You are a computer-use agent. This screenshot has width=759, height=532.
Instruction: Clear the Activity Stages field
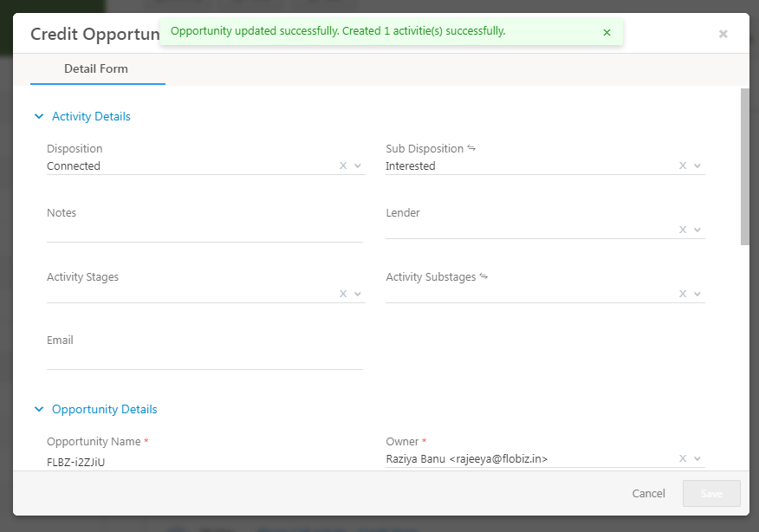[x=343, y=294]
